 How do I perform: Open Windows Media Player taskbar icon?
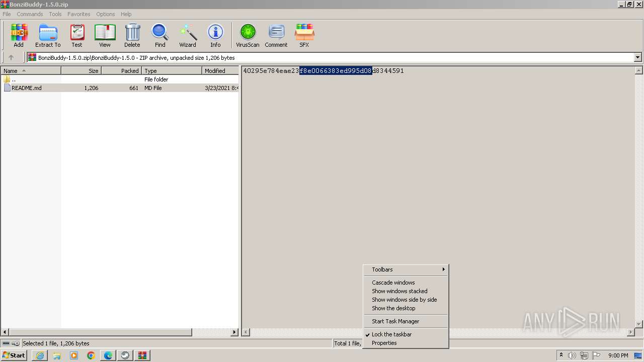(74, 355)
